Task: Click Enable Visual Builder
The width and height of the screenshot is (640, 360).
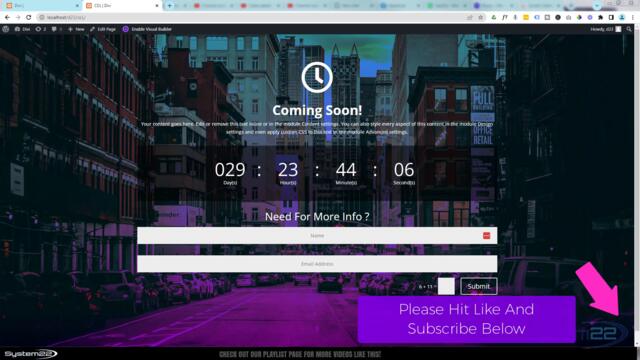Action: tap(147, 29)
